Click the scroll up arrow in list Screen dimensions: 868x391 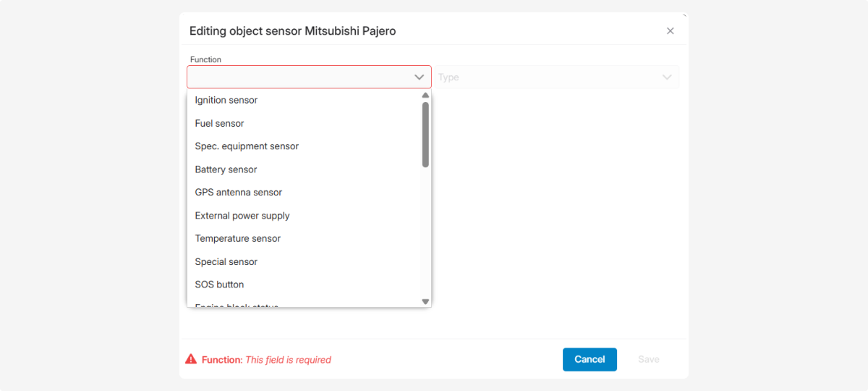[x=425, y=96]
